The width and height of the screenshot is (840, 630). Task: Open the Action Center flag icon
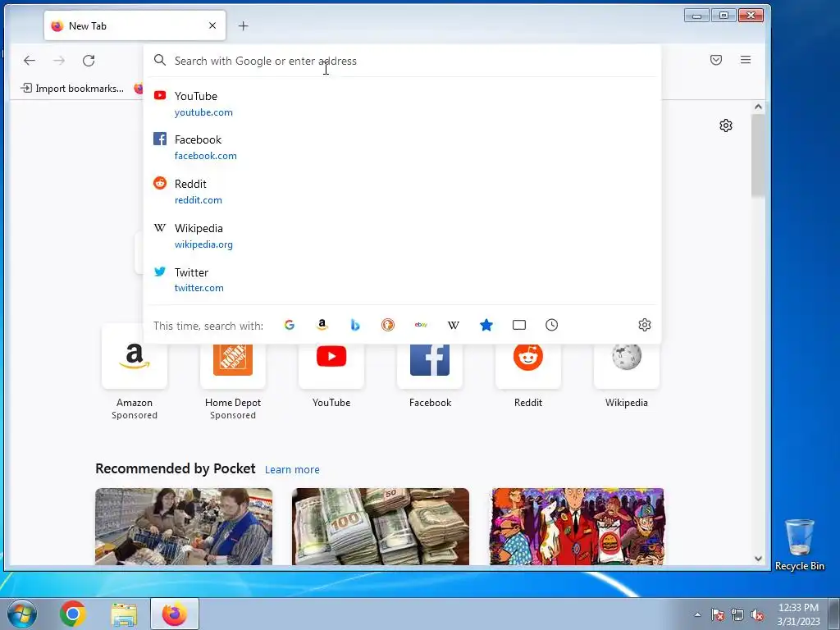[x=717, y=614]
